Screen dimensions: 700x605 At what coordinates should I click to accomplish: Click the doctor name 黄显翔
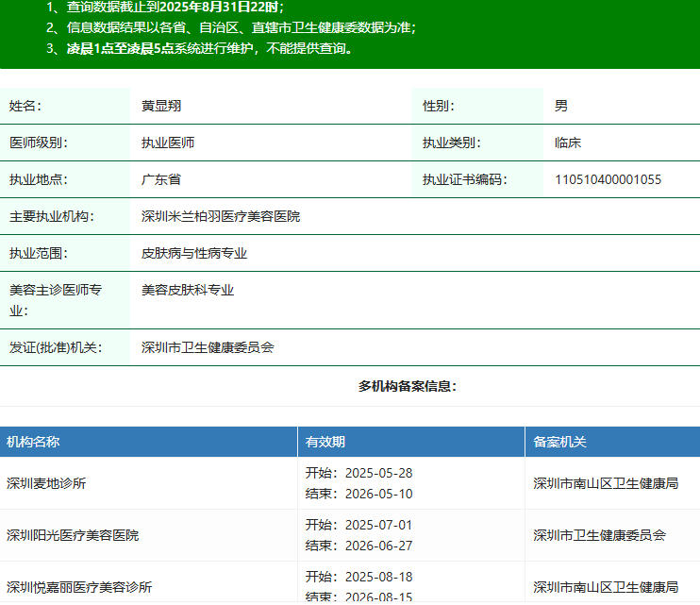161,106
